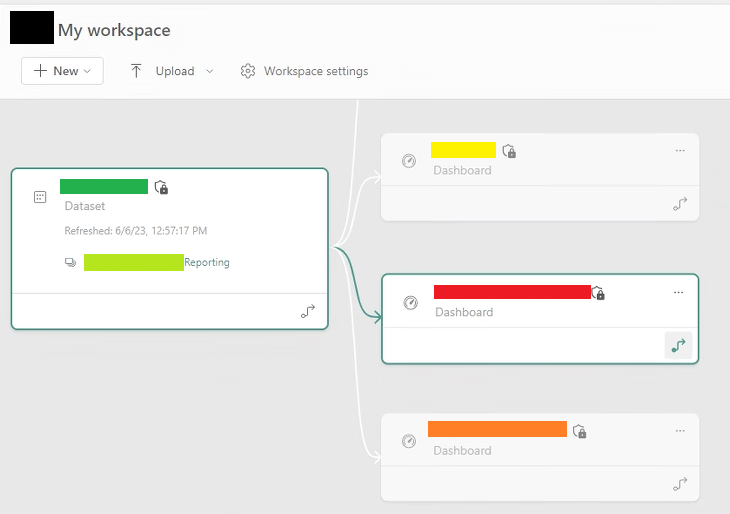
Task: Click the Refreshed 6/6/23 timestamp text
Action: (135, 230)
